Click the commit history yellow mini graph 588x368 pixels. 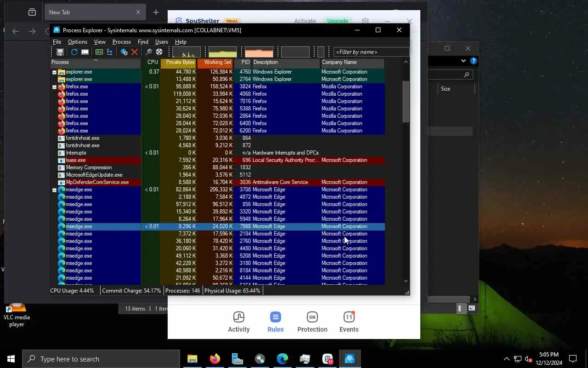coord(223,52)
